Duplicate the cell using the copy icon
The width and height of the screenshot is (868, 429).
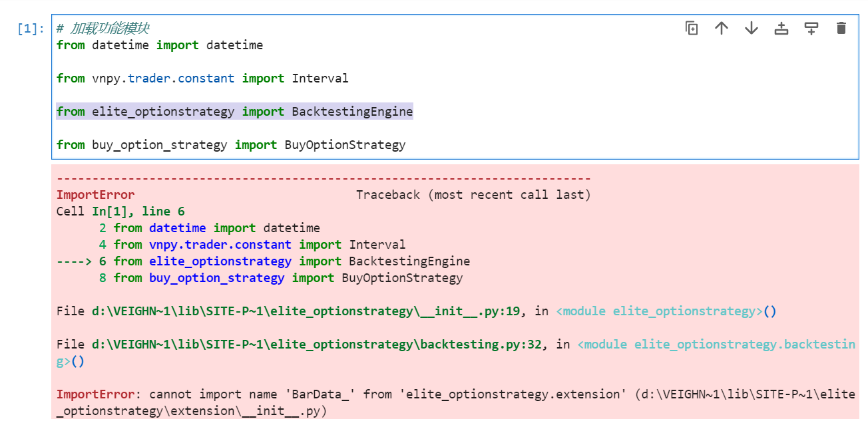pos(692,28)
